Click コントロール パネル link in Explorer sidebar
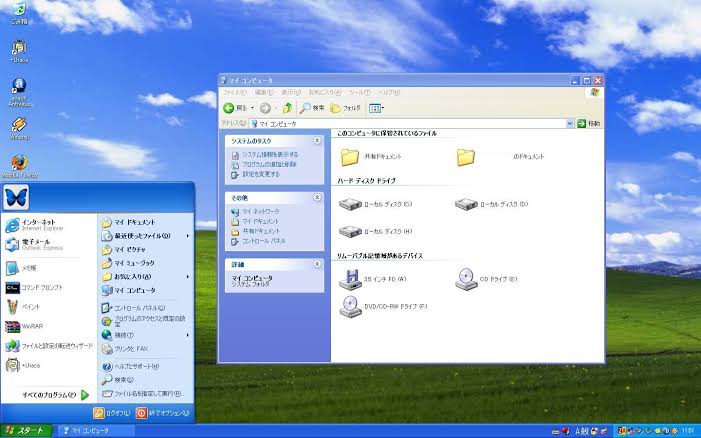The image size is (701, 438). [x=264, y=241]
